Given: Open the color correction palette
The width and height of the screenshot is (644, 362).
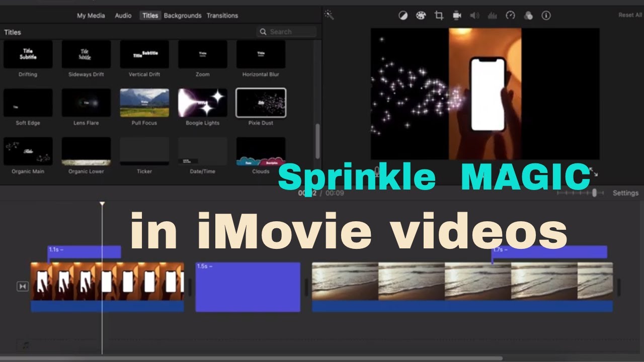Looking at the screenshot, I should tap(421, 16).
